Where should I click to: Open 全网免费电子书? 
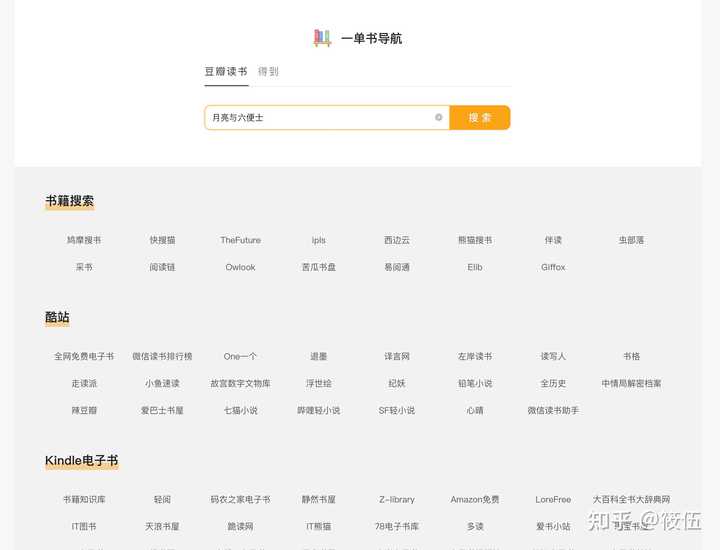click(84, 356)
